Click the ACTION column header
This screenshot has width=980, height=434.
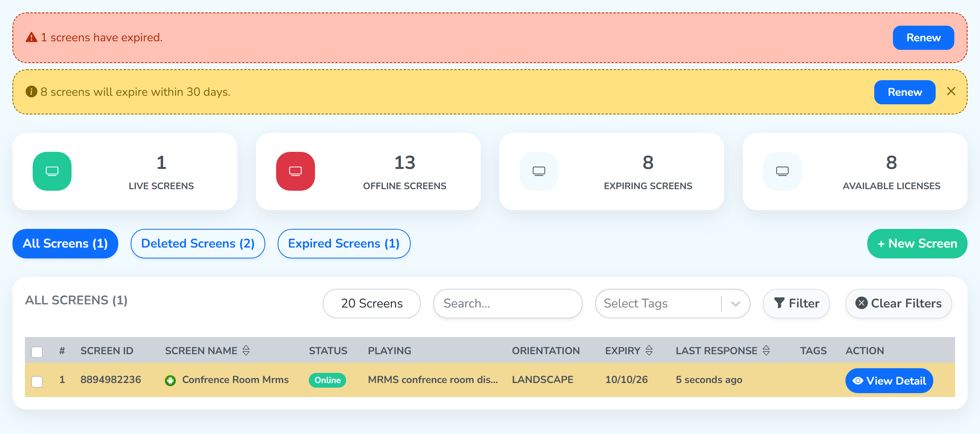(x=865, y=351)
